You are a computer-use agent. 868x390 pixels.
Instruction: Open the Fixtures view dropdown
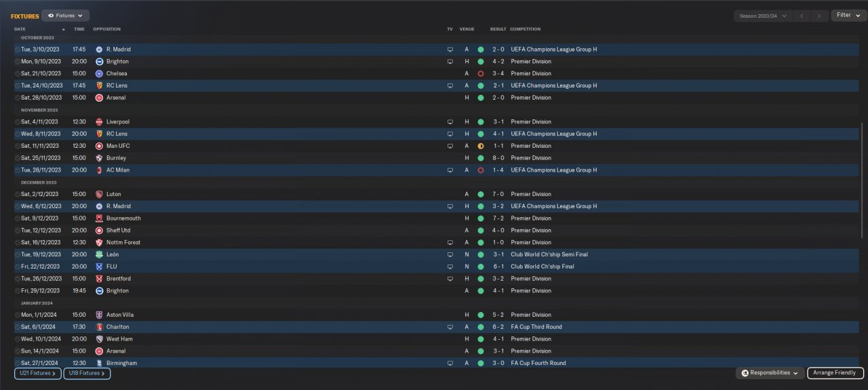[x=65, y=15]
